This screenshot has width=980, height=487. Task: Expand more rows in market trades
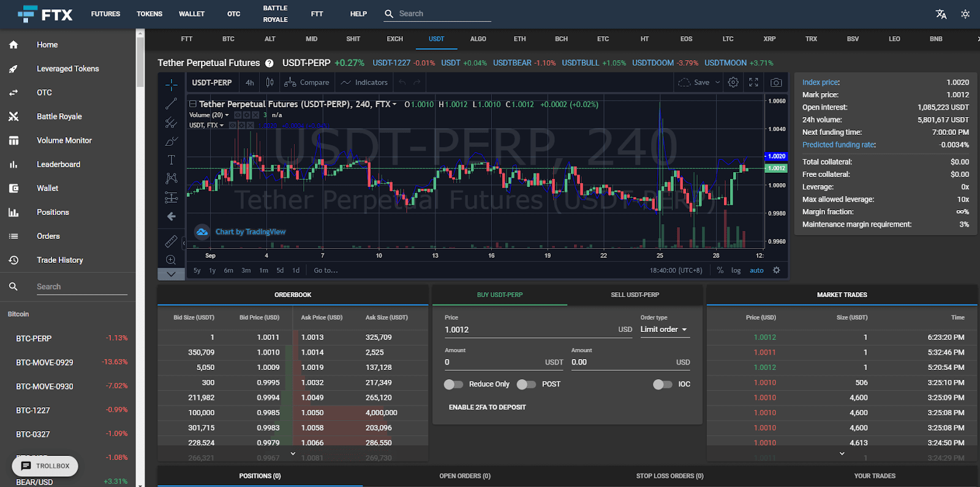pyautogui.click(x=842, y=453)
